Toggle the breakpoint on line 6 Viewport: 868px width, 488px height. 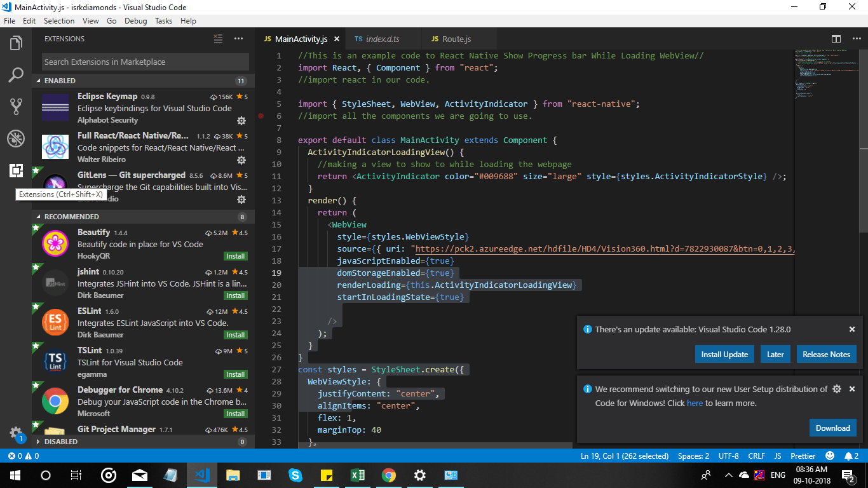(x=261, y=116)
